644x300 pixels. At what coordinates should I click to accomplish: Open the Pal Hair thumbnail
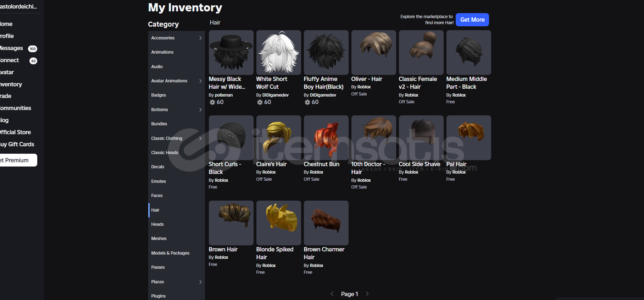click(469, 138)
